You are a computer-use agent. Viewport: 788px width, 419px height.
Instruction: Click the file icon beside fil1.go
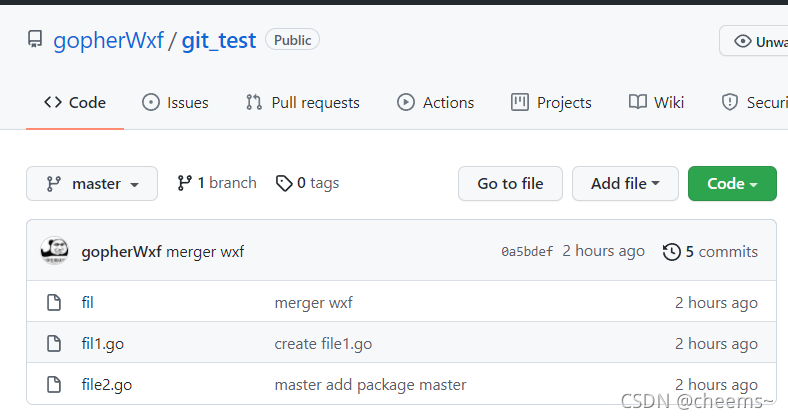(54, 343)
